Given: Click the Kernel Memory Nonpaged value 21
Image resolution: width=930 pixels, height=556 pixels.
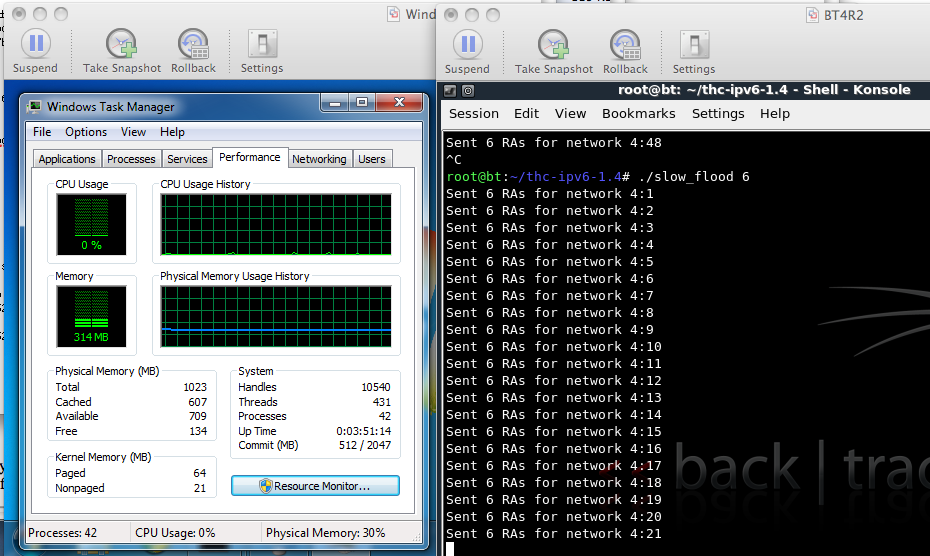Looking at the screenshot, I should 200,488.
